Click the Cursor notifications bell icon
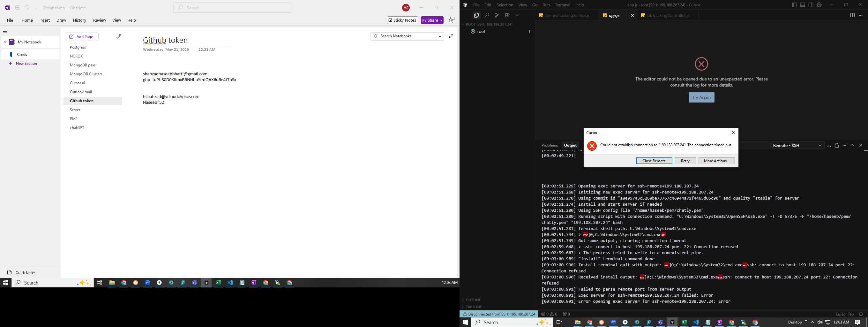 pyautogui.click(x=861, y=314)
